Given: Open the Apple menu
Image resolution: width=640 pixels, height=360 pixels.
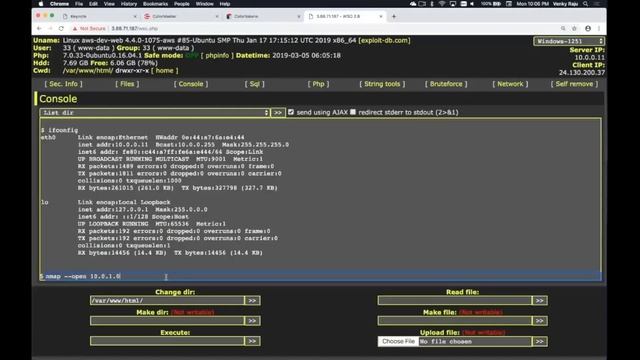Looking at the screenshot, I should pyautogui.click(x=41, y=4).
